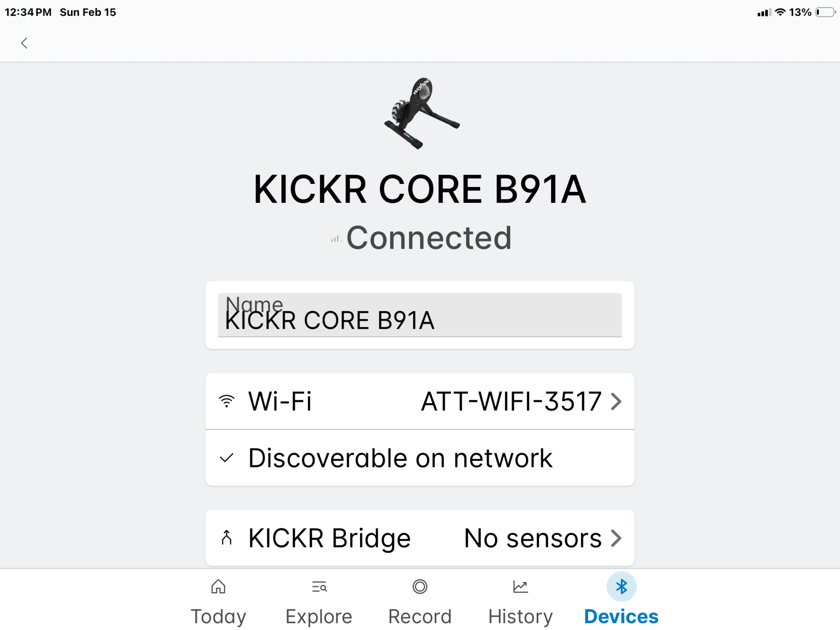Switch to the Explore tab label

click(x=319, y=617)
